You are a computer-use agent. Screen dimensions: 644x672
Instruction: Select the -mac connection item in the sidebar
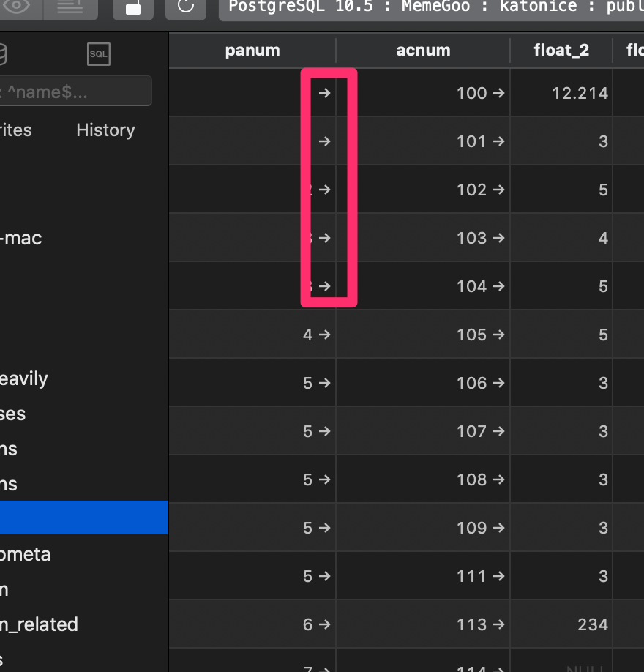tap(22, 238)
